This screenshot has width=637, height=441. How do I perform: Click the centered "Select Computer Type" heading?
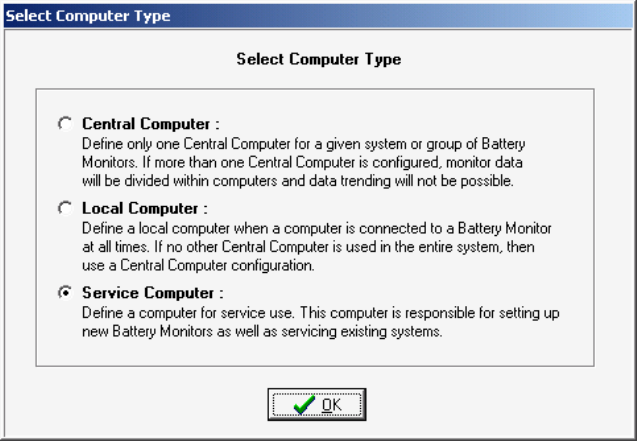(x=318, y=60)
